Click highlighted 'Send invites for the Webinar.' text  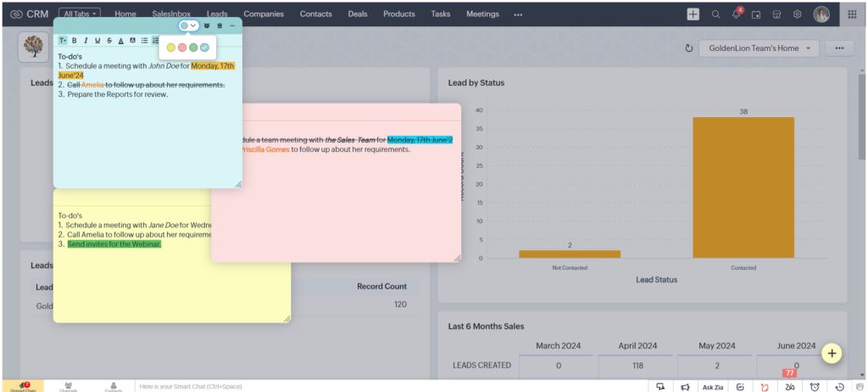click(114, 244)
